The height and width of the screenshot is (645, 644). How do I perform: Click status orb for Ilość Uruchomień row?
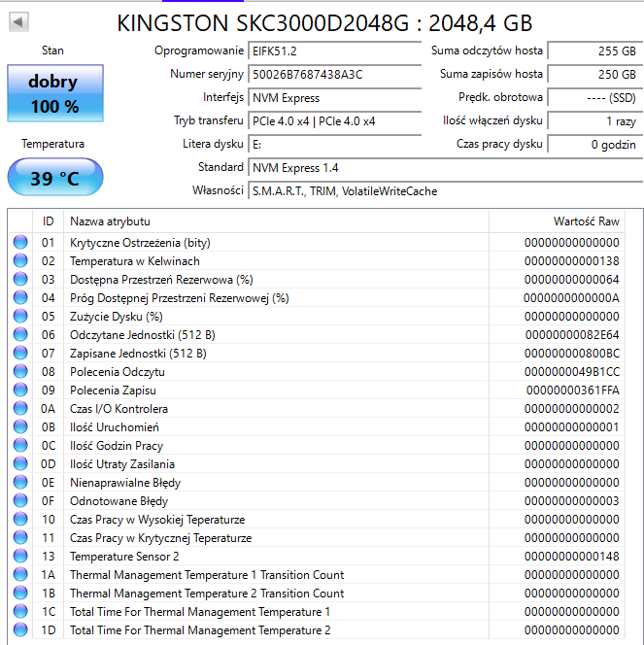(20, 427)
